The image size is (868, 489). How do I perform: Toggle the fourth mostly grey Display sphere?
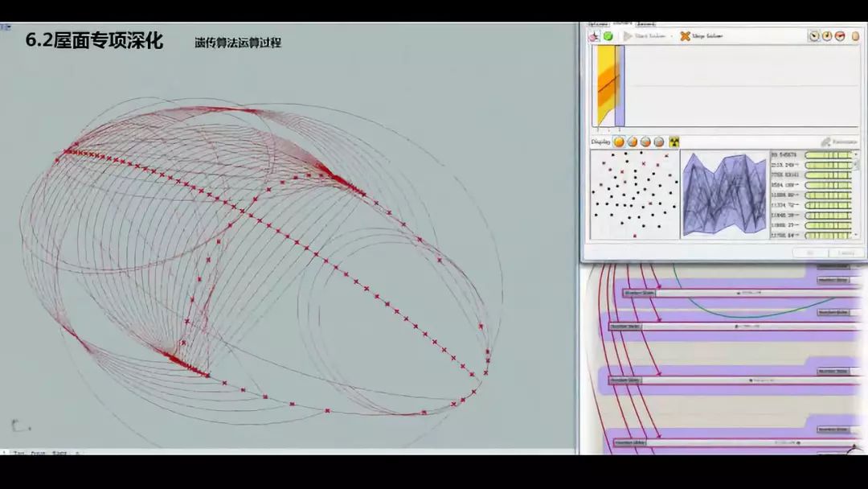click(659, 142)
